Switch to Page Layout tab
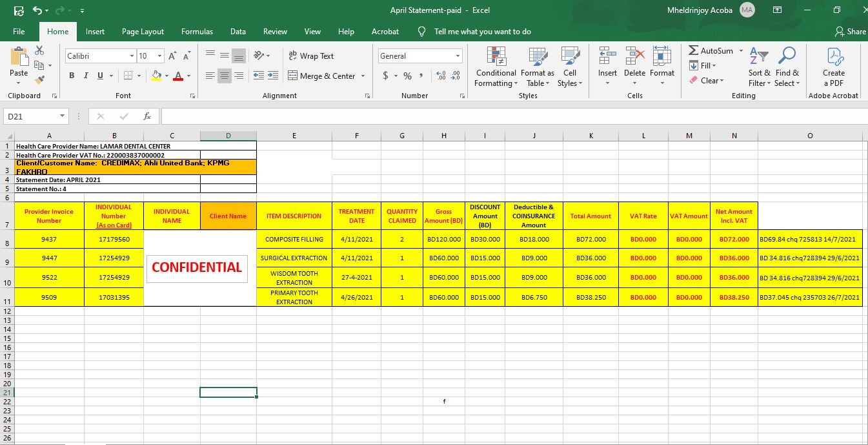 point(143,31)
